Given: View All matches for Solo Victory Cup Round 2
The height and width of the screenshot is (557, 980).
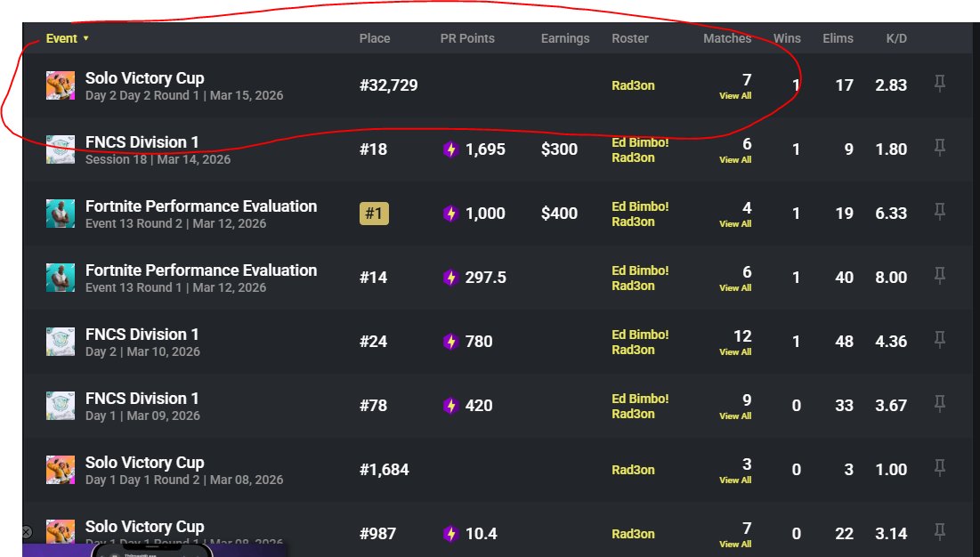Looking at the screenshot, I should coord(735,480).
